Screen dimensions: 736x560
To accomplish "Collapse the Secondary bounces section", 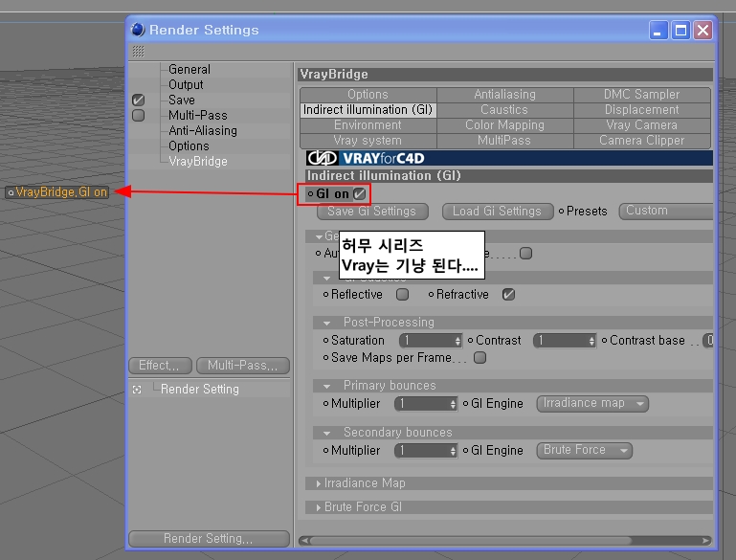I will click(327, 433).
